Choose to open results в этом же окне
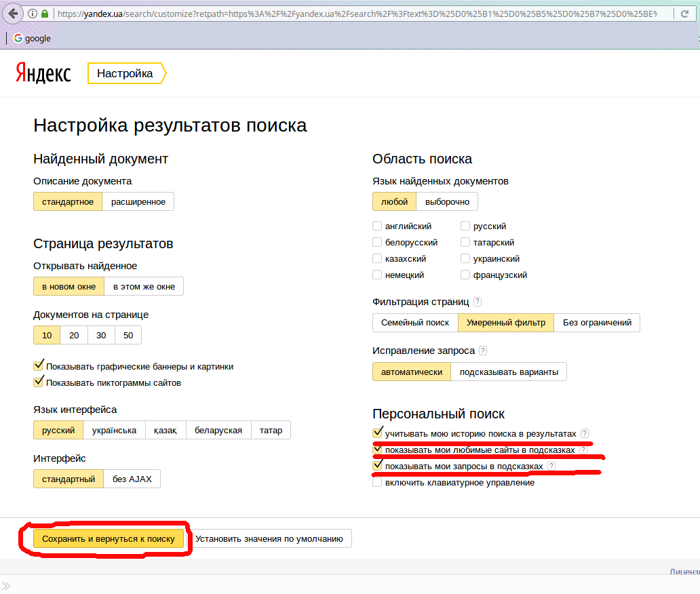 (144, 287)
